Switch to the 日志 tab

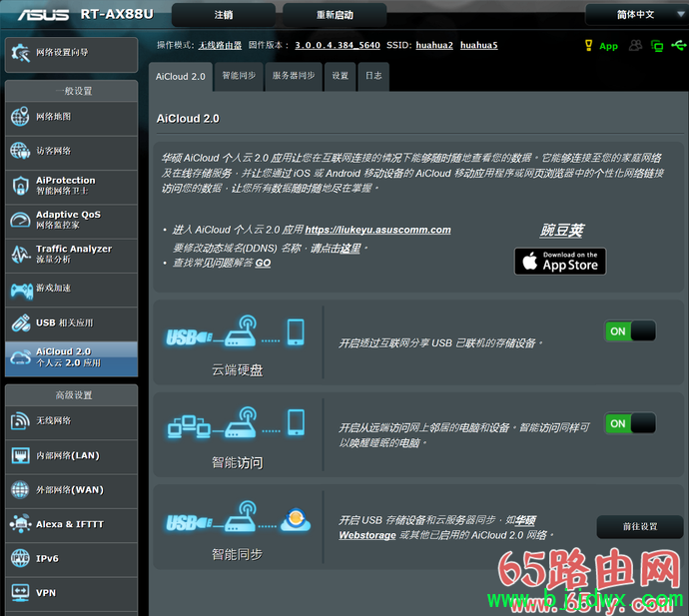click(373, 76)
